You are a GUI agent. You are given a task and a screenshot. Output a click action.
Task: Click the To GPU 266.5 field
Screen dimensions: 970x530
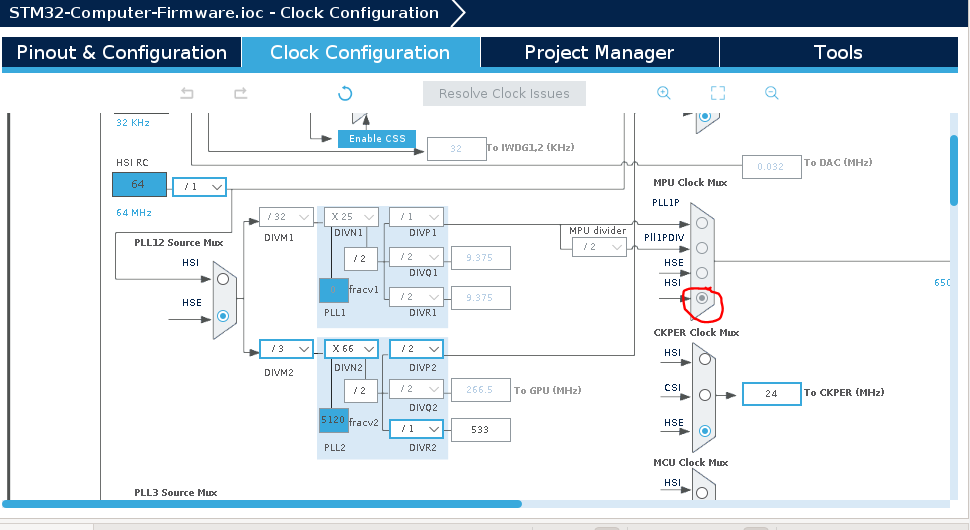coord(481,390)
